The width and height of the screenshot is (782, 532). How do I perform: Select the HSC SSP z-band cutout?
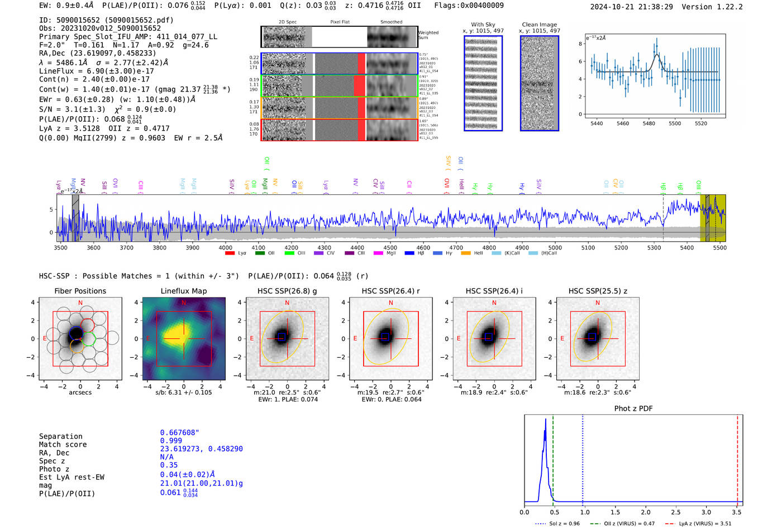point(598,338)
